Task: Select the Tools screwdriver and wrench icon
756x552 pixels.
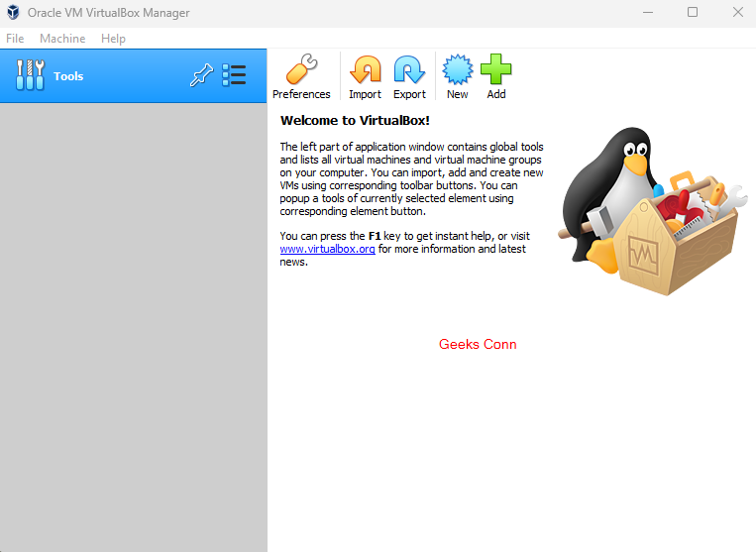Action: [30, 75]
